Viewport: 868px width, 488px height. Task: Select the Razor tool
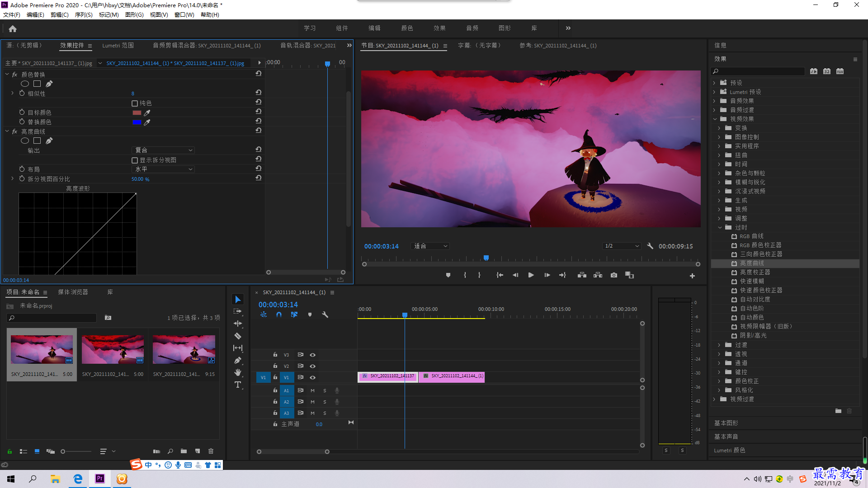[x=238, y=336]
